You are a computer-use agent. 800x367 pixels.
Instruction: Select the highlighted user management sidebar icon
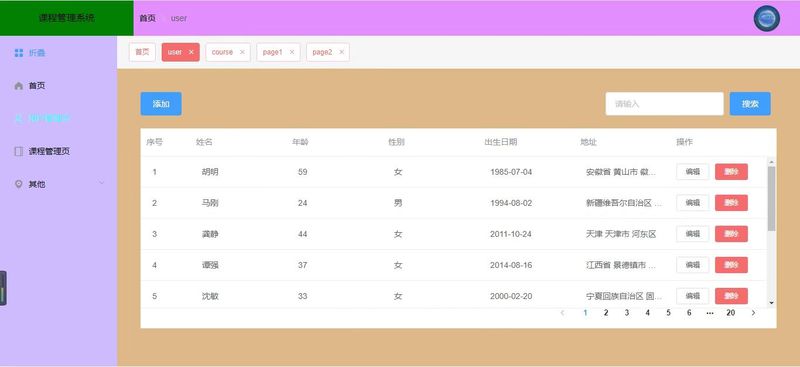pyautogui.click(x=19, y=118)
